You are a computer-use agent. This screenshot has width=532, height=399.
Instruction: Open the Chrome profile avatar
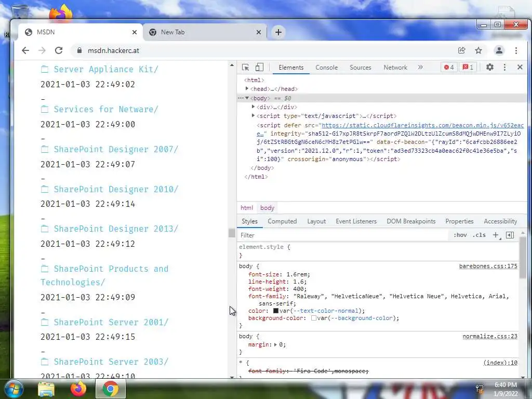tap(499, 50)
